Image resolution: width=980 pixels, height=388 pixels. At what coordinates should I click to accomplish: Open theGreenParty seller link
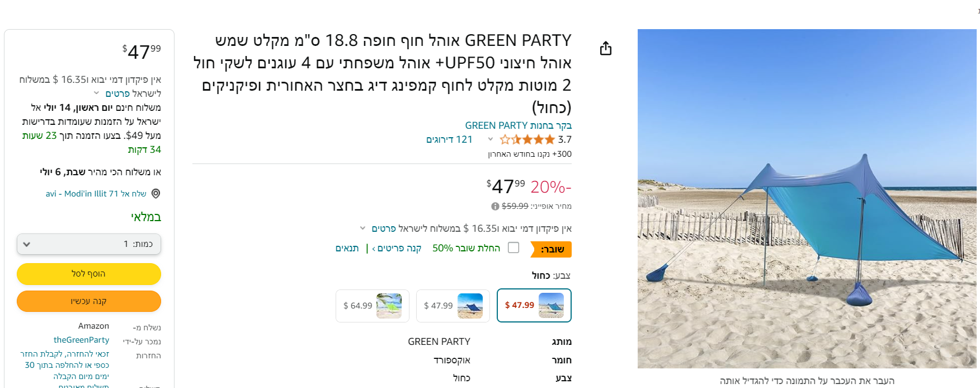pos(81,340)
